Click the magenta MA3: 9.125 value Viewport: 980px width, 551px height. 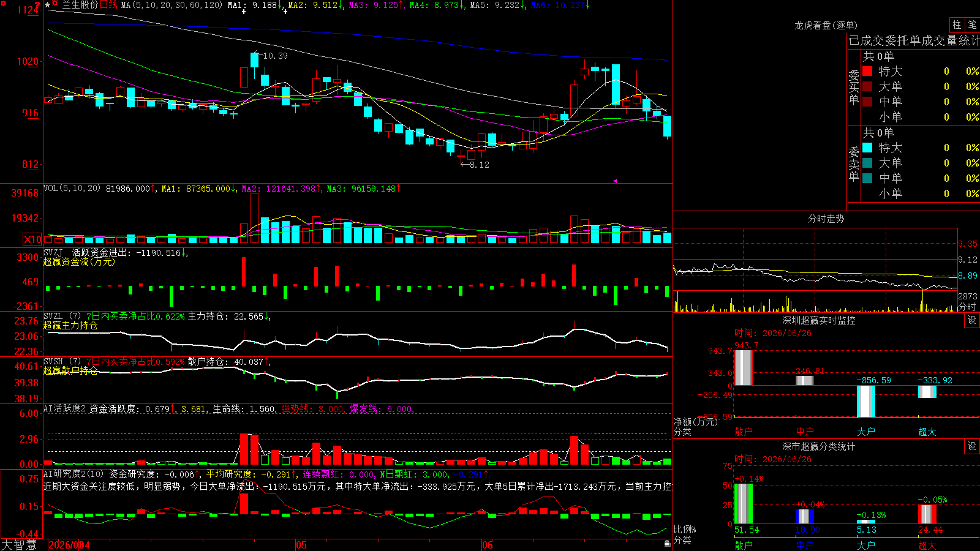(374, 5)
